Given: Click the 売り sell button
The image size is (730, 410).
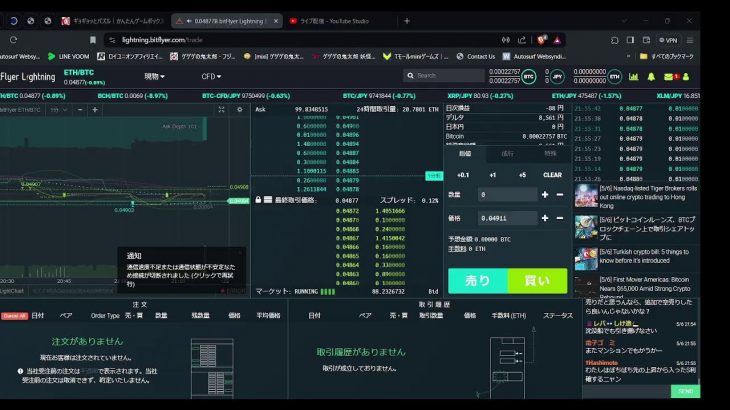Looking at the screenshot, I should pyautogui.click(x=478, y=281).
